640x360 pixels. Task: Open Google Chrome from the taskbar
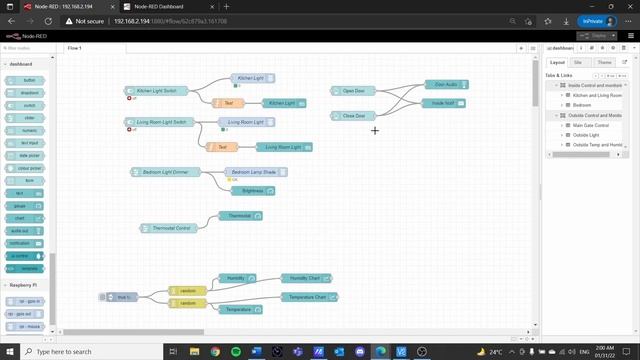click(215, 351)
